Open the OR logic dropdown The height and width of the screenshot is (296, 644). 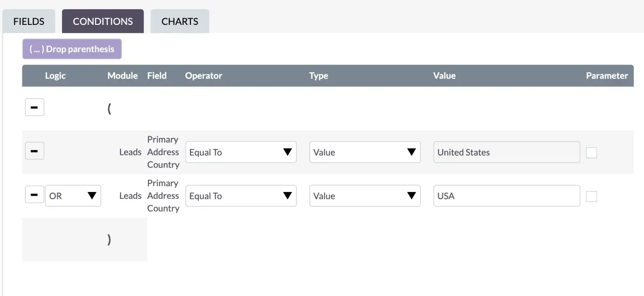[x=73, y=195]
